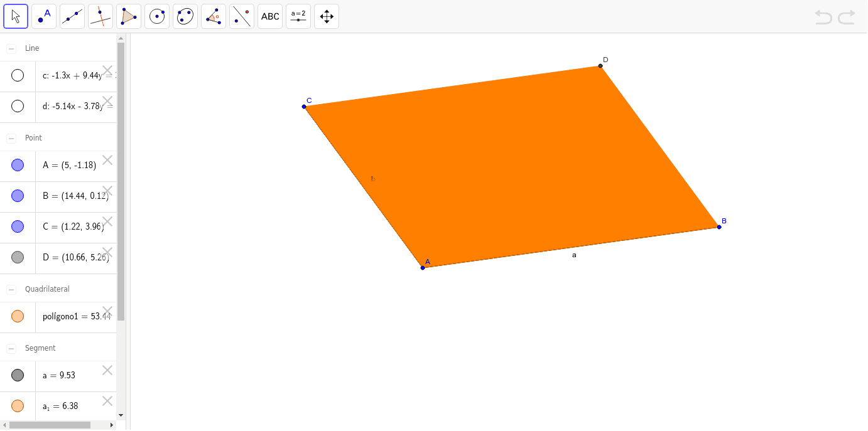Collapse the Segment category
The width and height of the screenshot is (868, 431).
11,348
